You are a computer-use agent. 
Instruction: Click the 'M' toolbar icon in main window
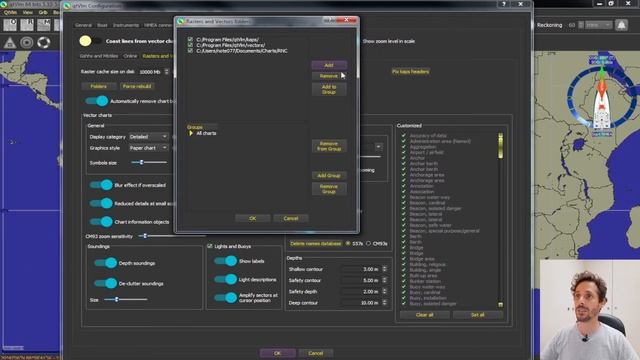44,24
